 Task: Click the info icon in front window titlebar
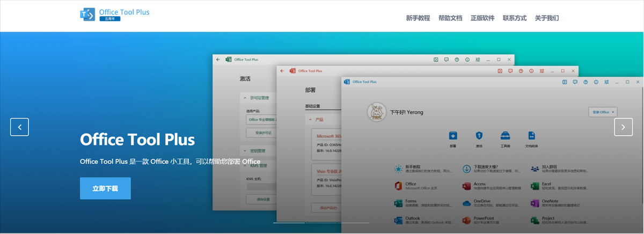pyautogui.click(x=596, y=82)
